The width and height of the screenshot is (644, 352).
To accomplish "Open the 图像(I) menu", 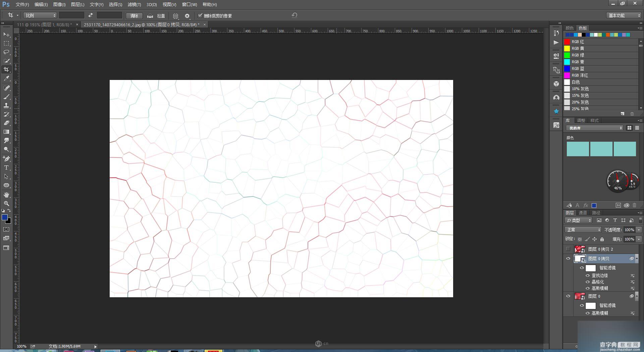I will tap(59, 4).
